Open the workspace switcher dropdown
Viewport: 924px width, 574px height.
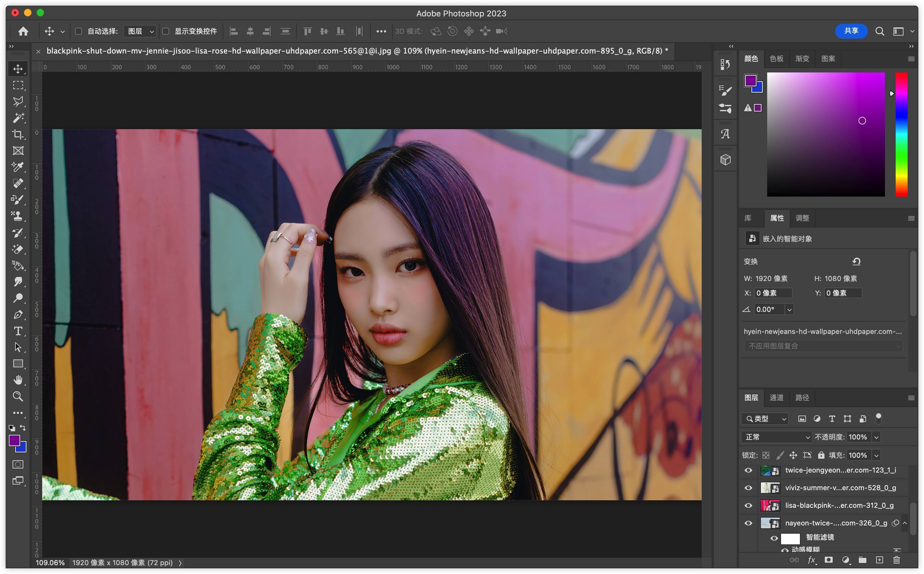click(912, 32)
